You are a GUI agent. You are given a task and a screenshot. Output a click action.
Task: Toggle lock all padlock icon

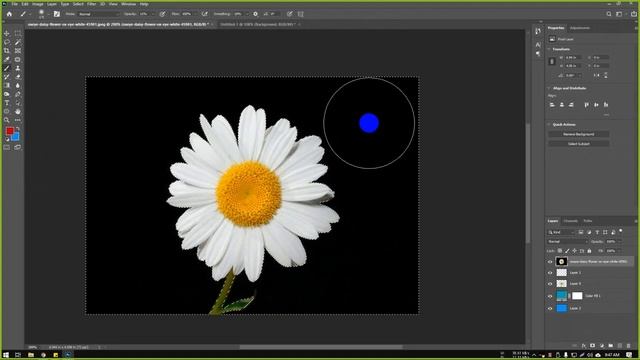pos(589,251)
